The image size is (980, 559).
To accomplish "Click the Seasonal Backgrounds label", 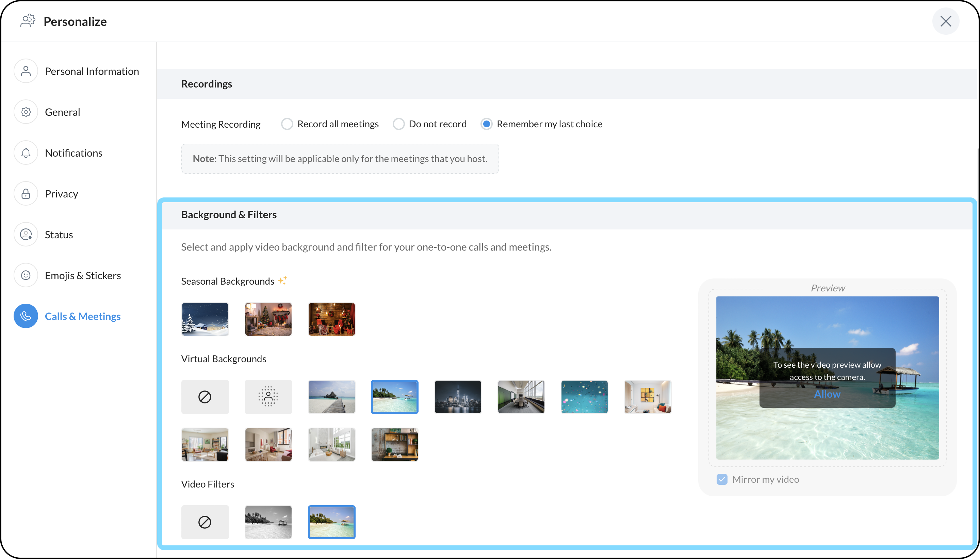I will pos(228,281).
